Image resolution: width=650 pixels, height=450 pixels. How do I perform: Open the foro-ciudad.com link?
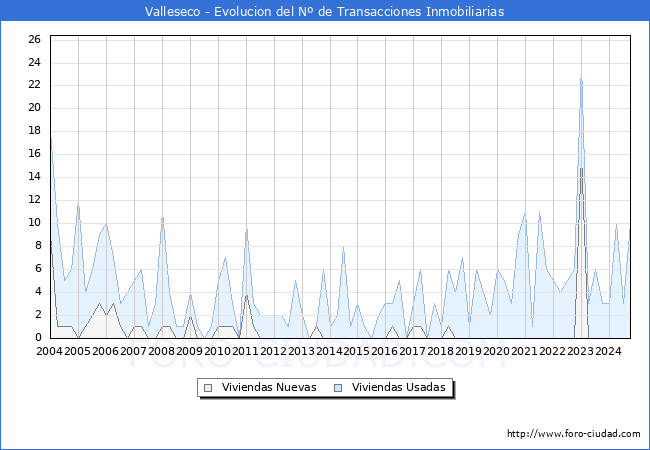[574, 434]
